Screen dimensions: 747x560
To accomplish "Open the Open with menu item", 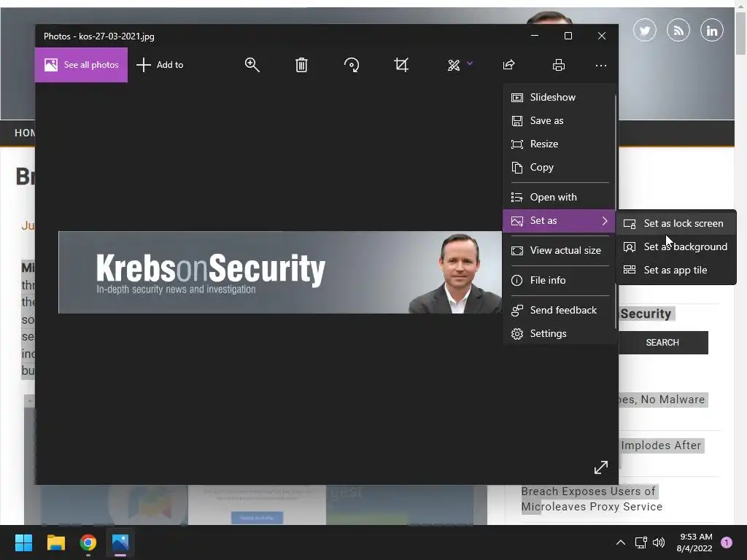I will pos(559,197).
